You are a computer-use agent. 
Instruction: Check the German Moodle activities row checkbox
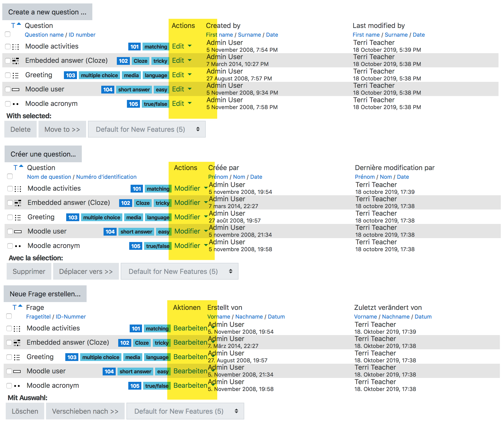[9, 328]
